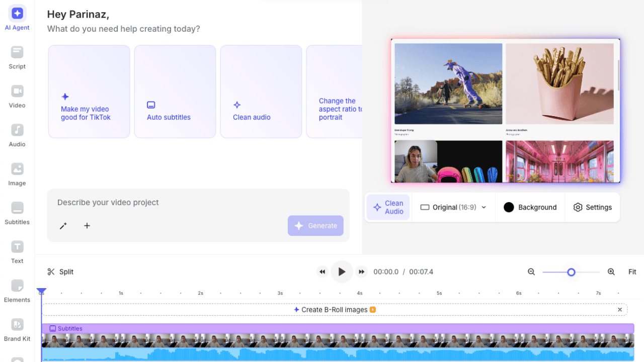Switch to the AI Agent tab
The height and width of the screenshot is (362, 644).
(17, 18)
